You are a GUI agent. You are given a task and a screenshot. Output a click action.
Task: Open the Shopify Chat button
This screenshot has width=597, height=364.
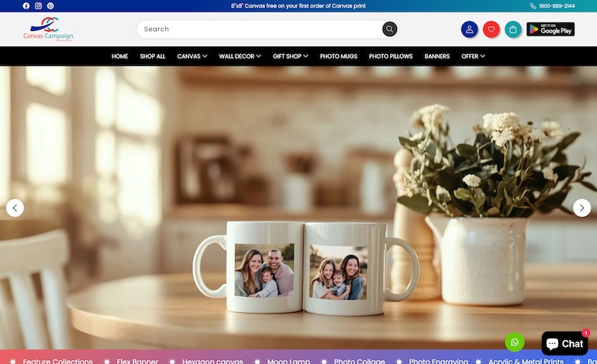pyautogui.click(x=564, y=343)
